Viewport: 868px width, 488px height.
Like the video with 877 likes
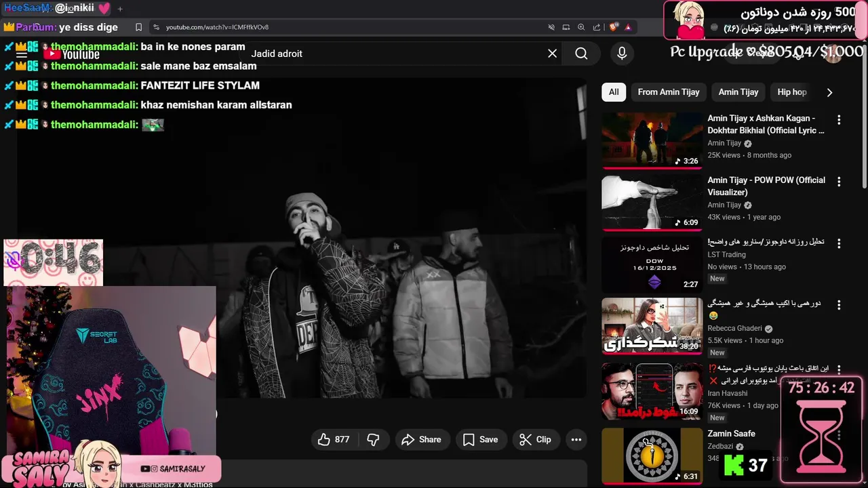(334, 439)
